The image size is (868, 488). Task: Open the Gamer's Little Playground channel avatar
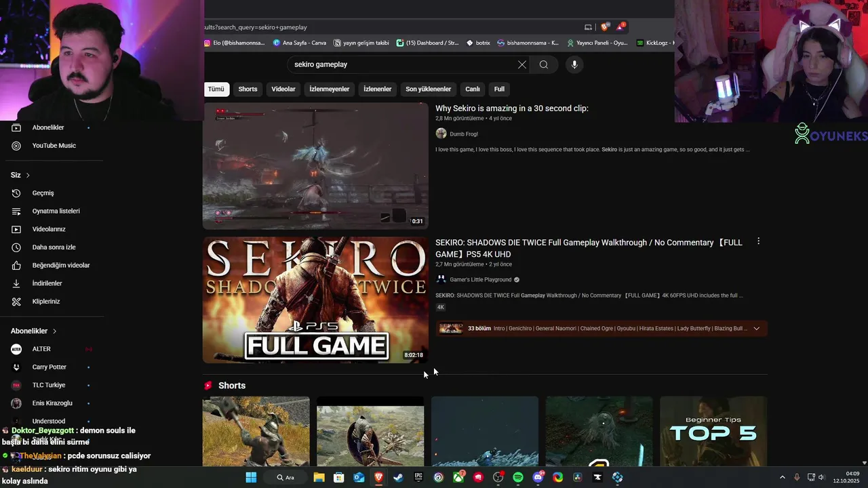[x=441, y=279]
